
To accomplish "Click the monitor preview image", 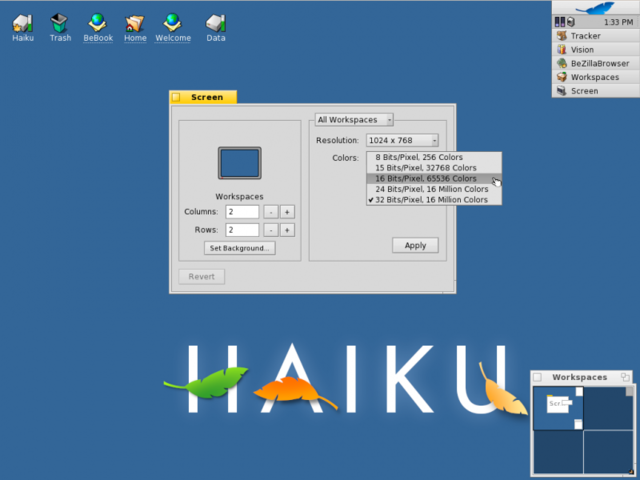I will pyautogui.click(x=240, y=163).
